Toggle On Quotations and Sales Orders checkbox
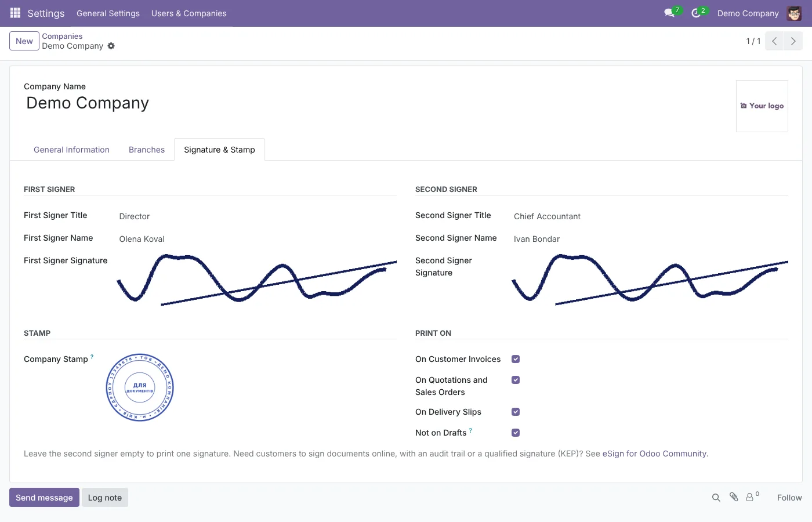The height and width of the screenshot is (522, 812). click(516, 380)
